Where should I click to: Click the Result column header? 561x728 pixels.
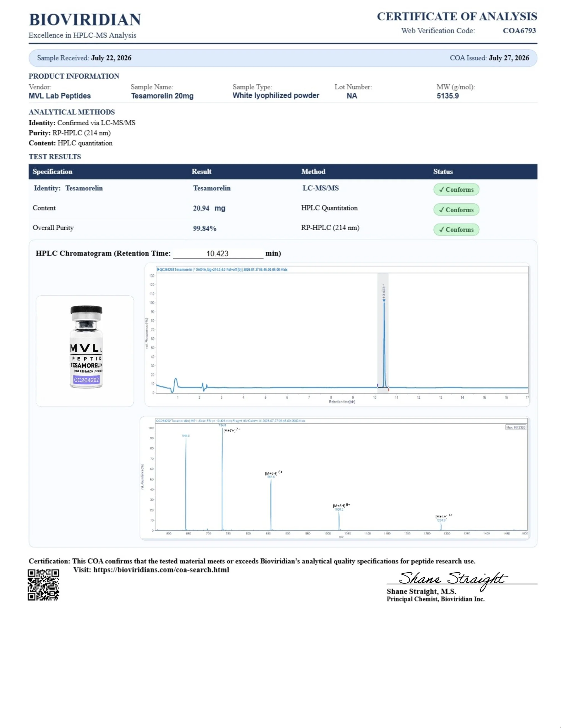201,172
